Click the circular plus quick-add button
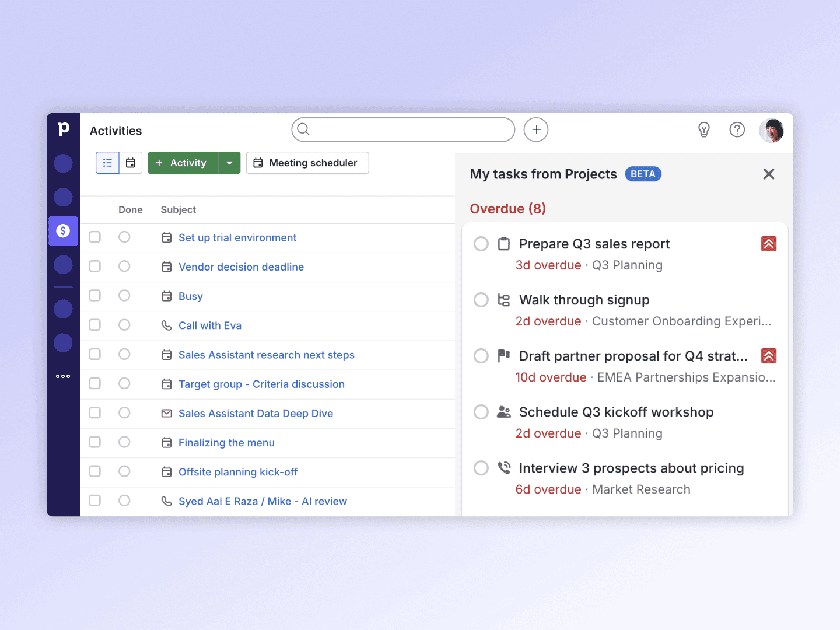This screenshot has height=630, width=840. coord(536,129)
